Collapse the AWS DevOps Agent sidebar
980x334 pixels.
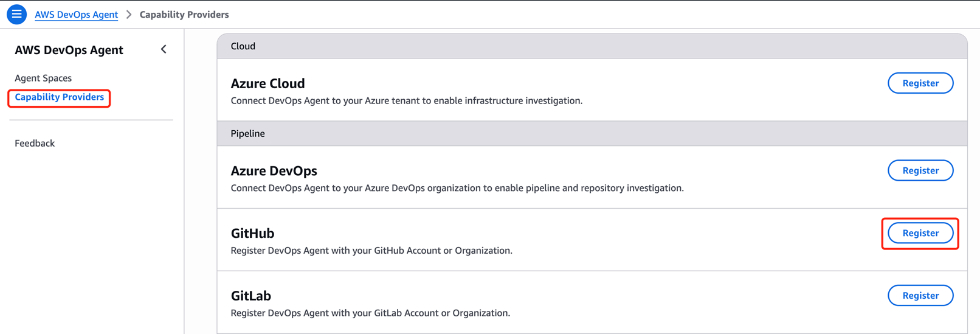[164, 49]
